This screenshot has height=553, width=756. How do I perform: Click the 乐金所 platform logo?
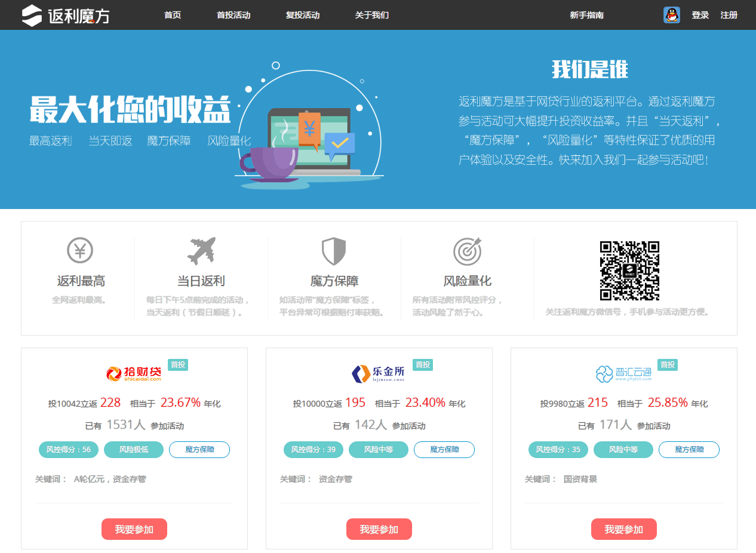[379, 374]
